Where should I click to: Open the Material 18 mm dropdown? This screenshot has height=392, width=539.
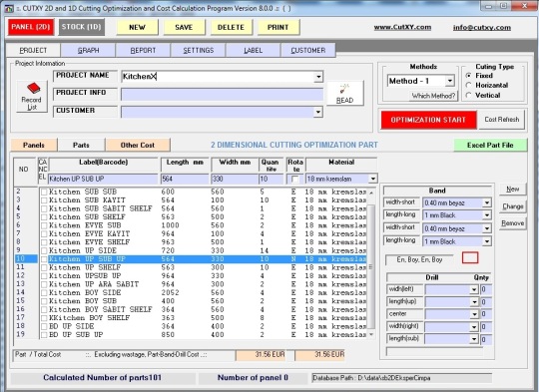373,179
